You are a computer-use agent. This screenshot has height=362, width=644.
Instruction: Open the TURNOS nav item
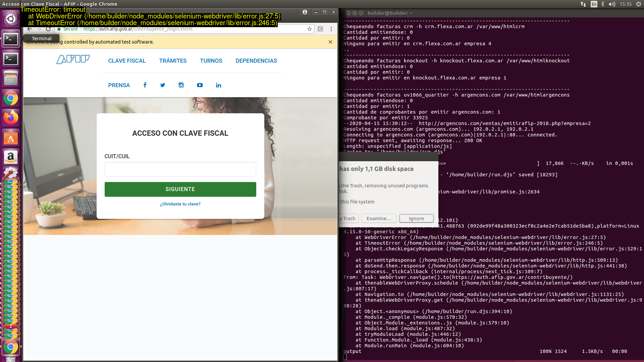tap(211, 61)
